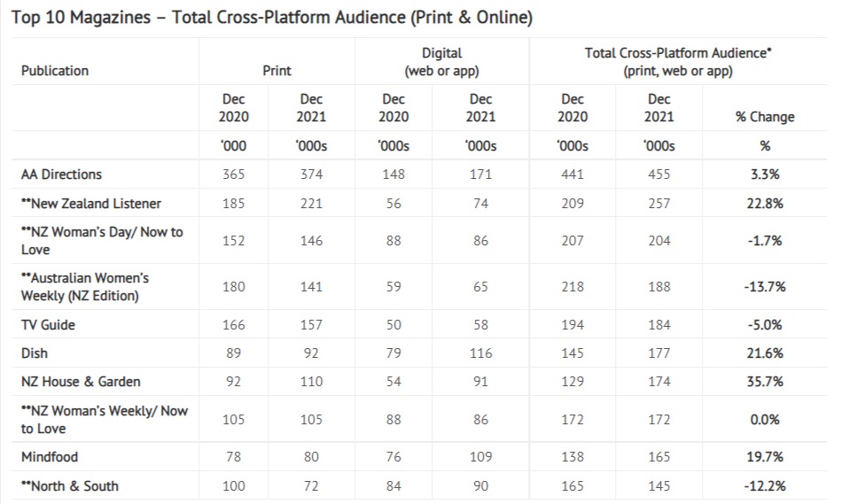Select Mindfood print value '78'
The width and height of the screenshot is (841, 504).
[x=233, y=457]
